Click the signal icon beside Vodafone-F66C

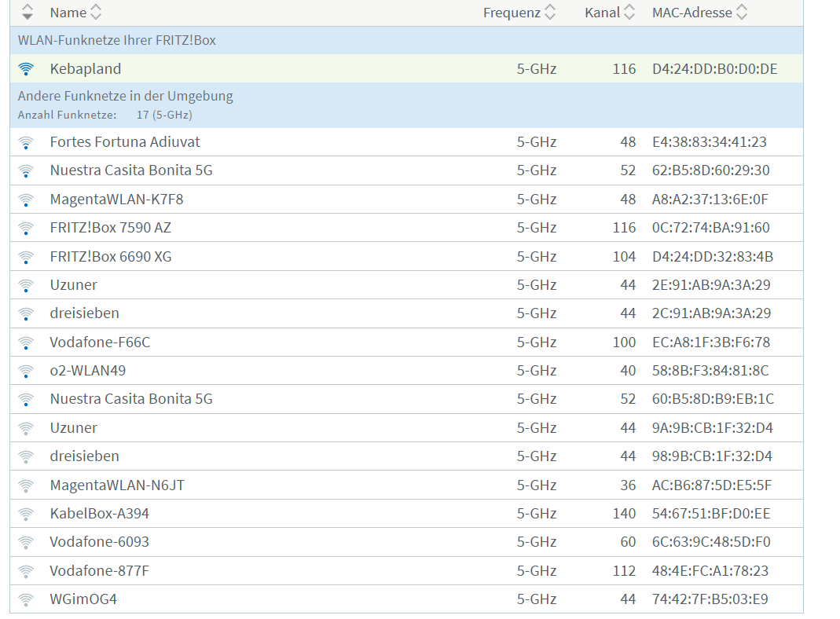[x=26, y=342]
